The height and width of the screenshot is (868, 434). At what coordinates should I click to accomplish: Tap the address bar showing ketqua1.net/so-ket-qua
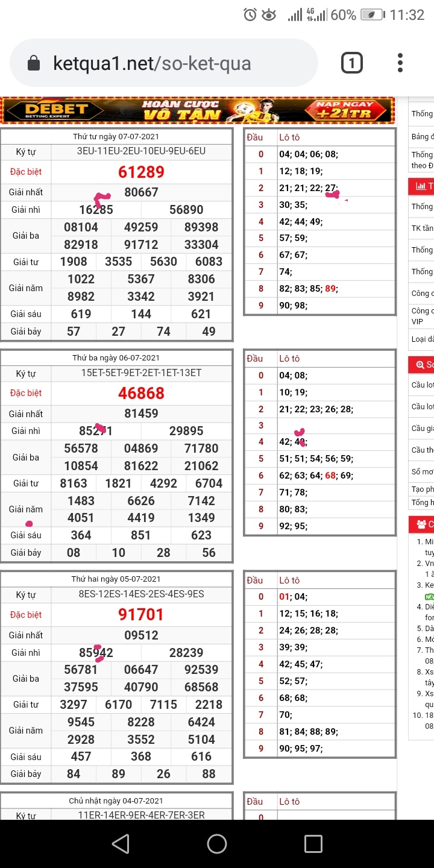(164, 63)
